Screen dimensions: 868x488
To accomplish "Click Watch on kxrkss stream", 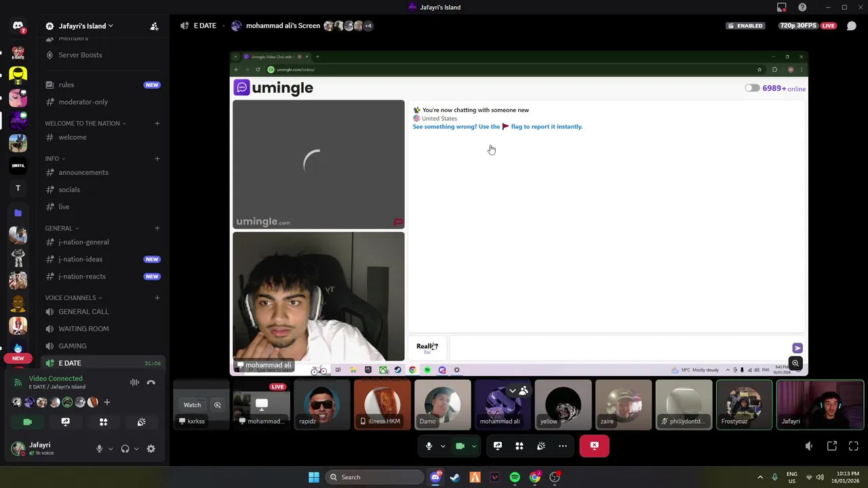I will pos(192,405).
